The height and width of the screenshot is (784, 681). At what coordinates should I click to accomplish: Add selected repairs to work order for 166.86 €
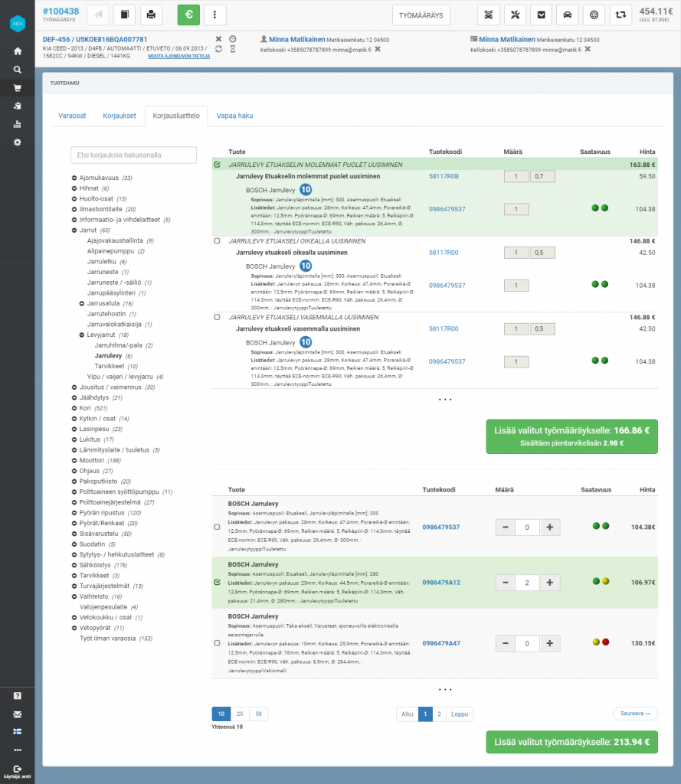(x=572, y=436)
